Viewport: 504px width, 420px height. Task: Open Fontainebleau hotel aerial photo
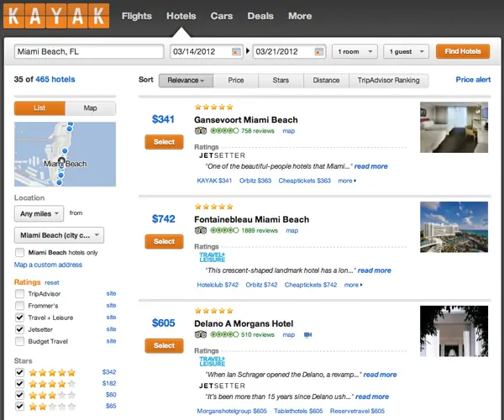point(454,227)
